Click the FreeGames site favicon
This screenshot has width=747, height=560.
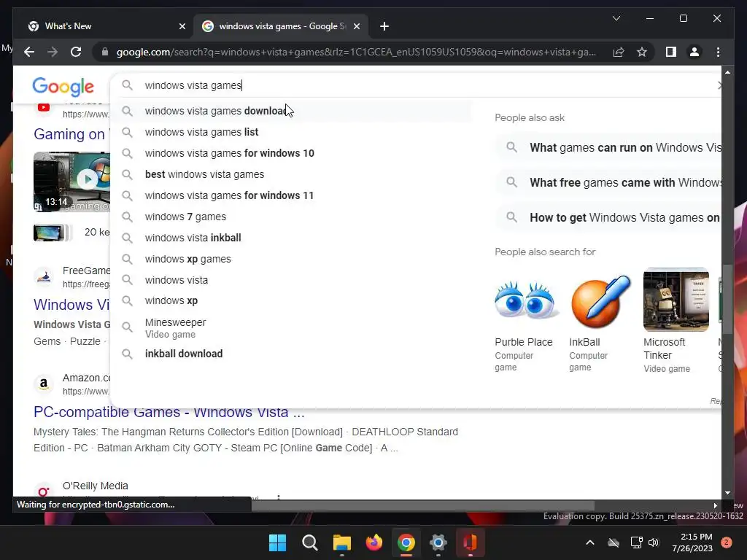(x=44, y=276)
